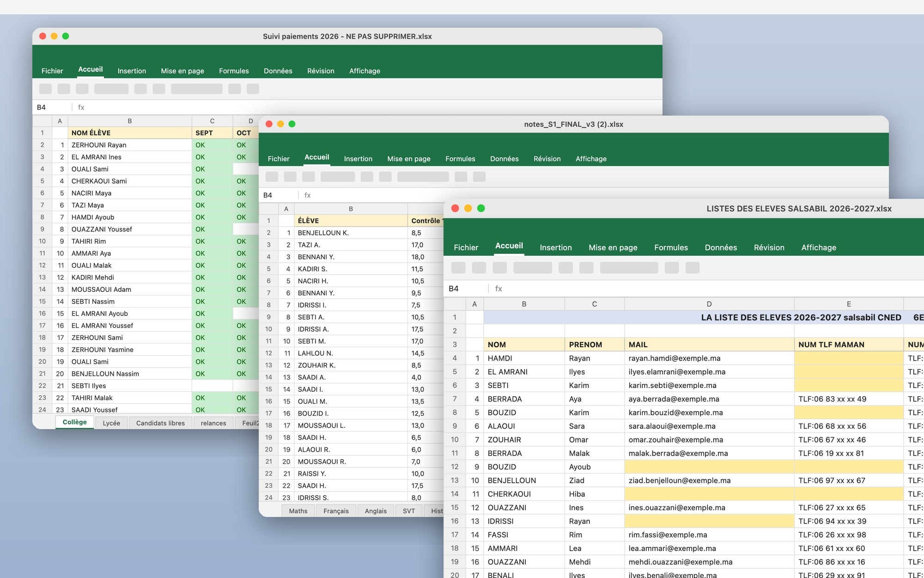Select cell LAHLOU N. in notes sheet
Image resolution: width=924 pixels, height=578 pixels.
(x=351, y=353)
